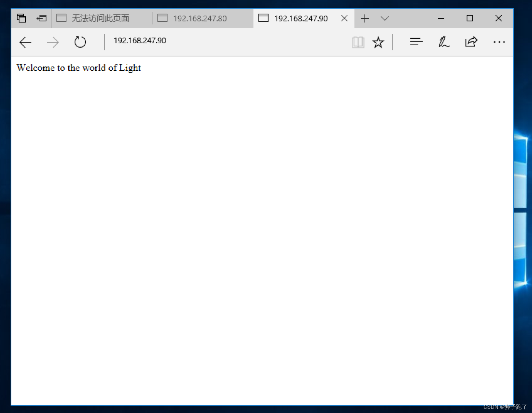The height and width of the screenshot is (413, 532).
Task: Add web notes with pen icon
Action: [x=444, y=42]
